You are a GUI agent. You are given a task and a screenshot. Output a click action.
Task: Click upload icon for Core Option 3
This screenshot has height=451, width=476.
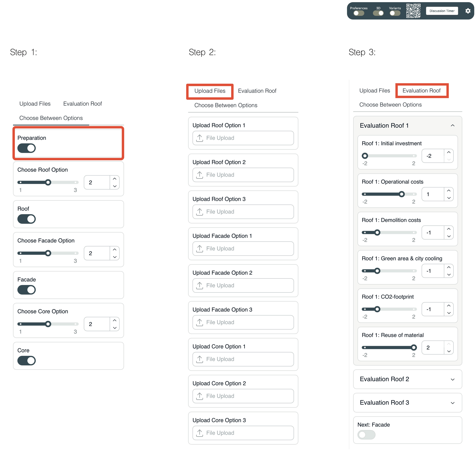point(199,433)
